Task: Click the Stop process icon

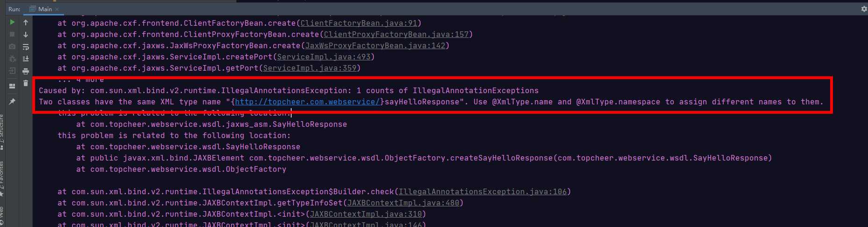Action: click(12, 34)
